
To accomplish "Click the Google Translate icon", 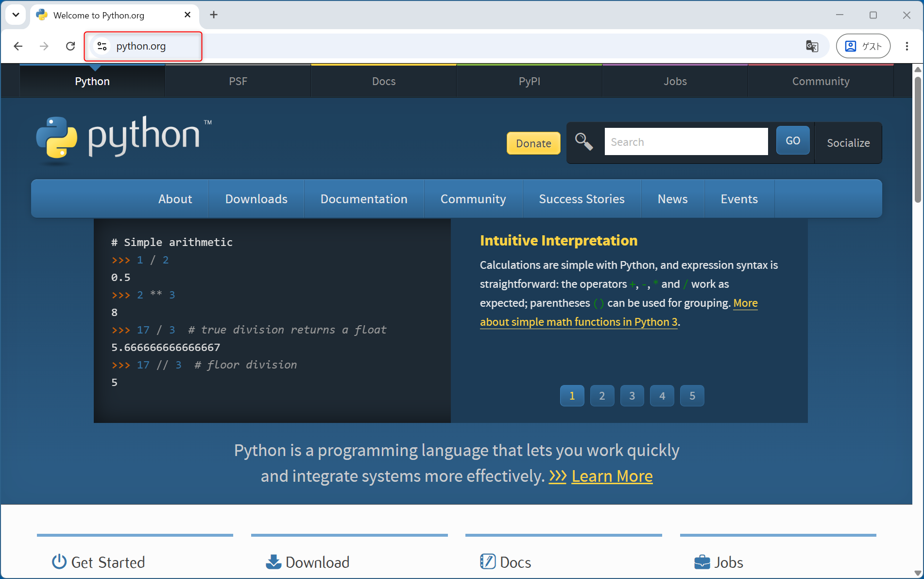I will [812, 46].
